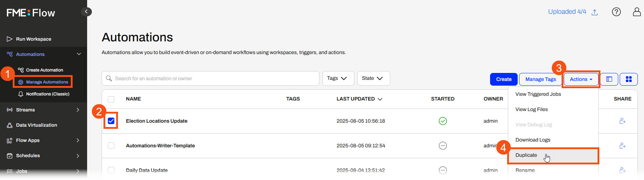Click the green started status icon
This screenshot has width=644, height=180.
pyautogui.click(x=443, y=121)
